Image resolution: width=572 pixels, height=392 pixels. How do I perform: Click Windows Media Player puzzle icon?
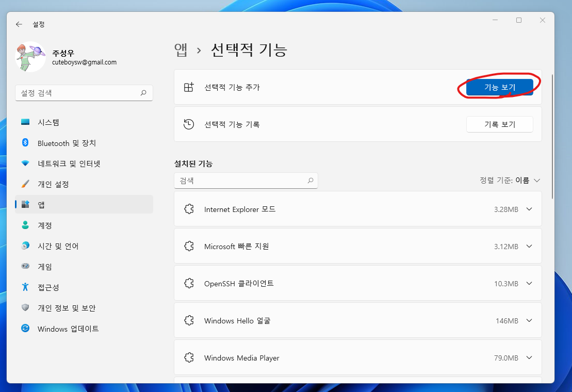(x=189, y=358)
